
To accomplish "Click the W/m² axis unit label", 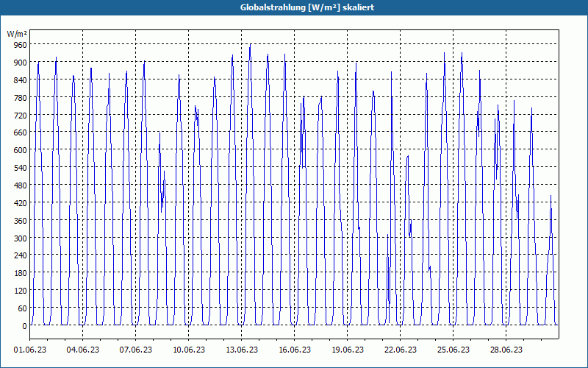I will click(x=17, y=34).
